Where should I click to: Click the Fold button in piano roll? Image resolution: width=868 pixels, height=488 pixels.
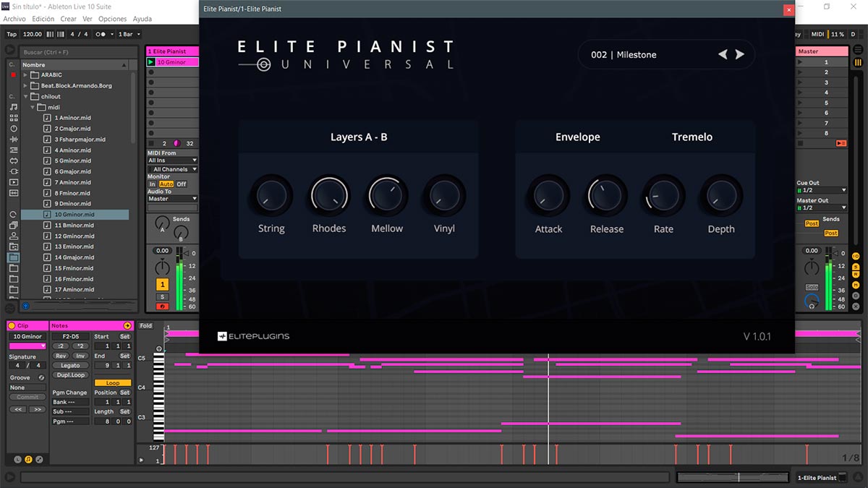tap(146, 326)
